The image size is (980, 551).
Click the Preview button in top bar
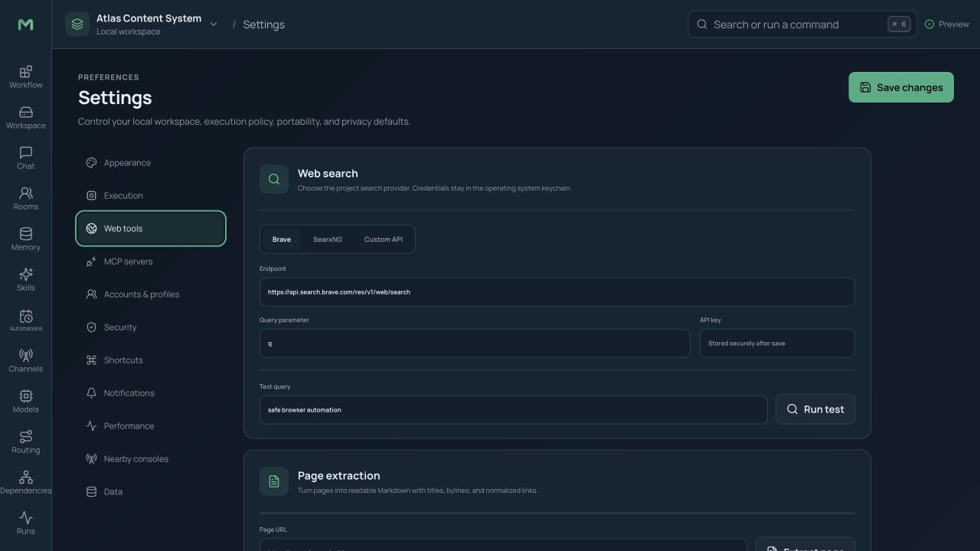pyautogui.click(x=947, y=24)
